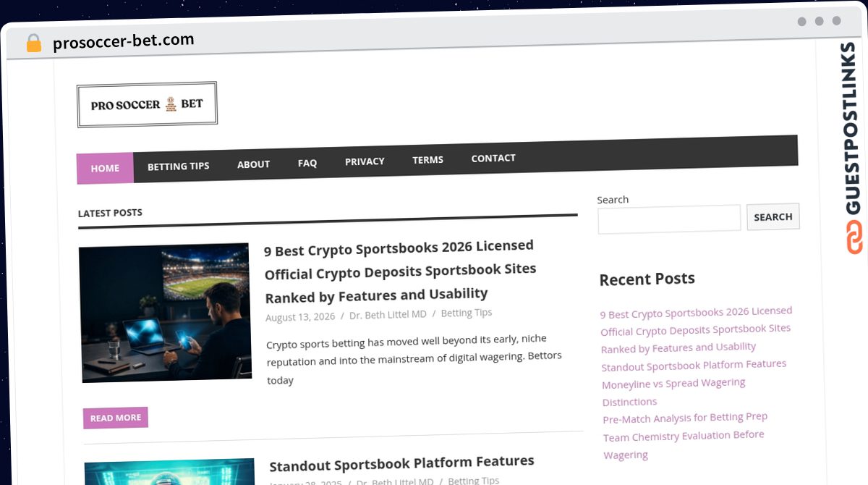Open the Terms page

pyautogui.click(x=427, y=160)
